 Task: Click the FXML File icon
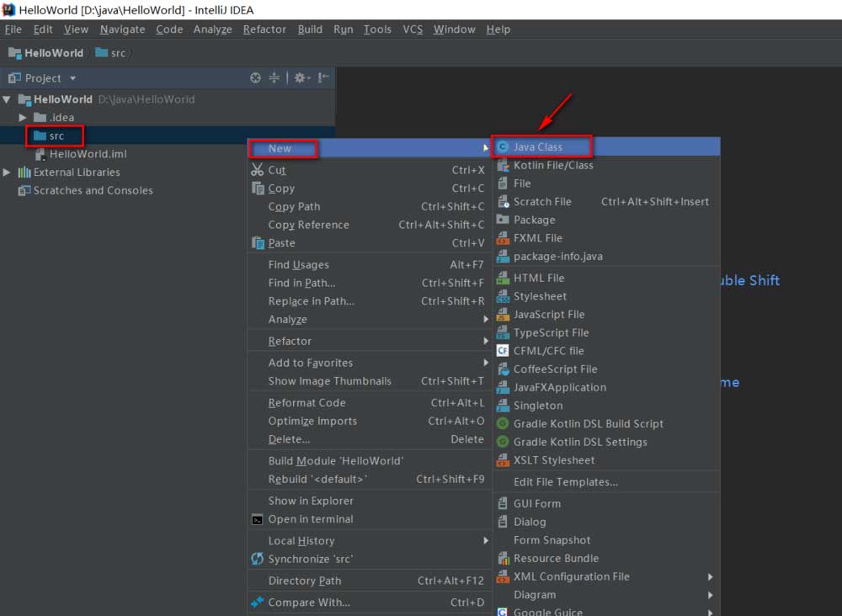tap(503, 238)
